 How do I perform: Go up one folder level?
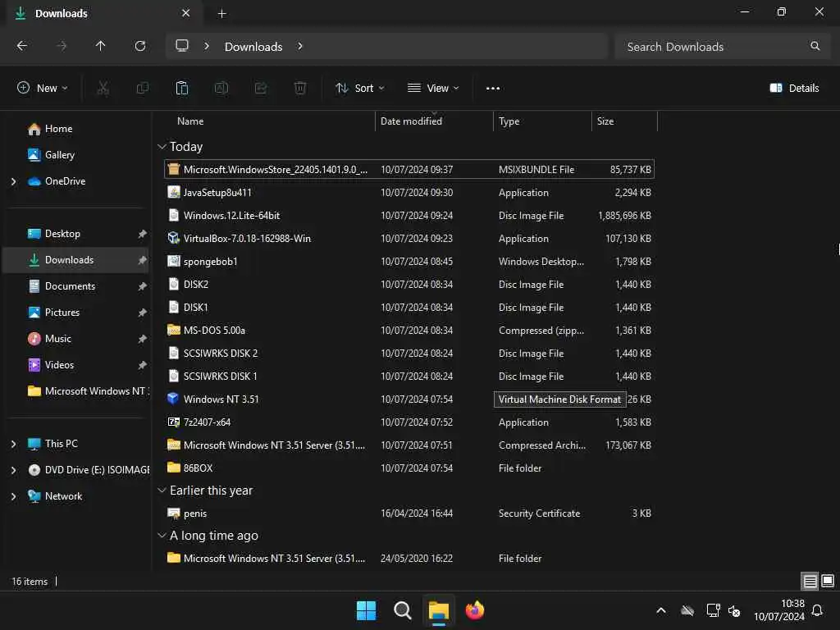tap(101, 46)
